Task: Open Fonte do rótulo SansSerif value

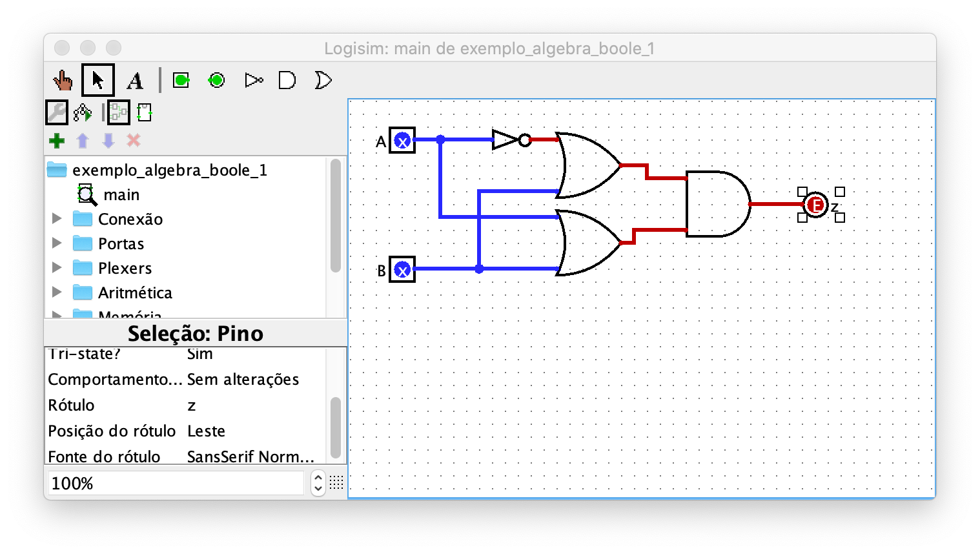Action: 250,456
